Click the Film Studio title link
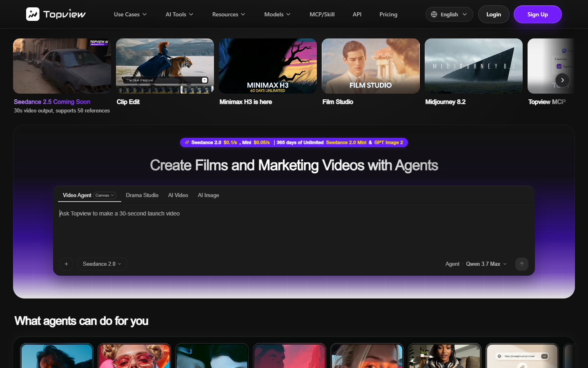588x368 pixels. pyautogui.click(x=338, y=102)
